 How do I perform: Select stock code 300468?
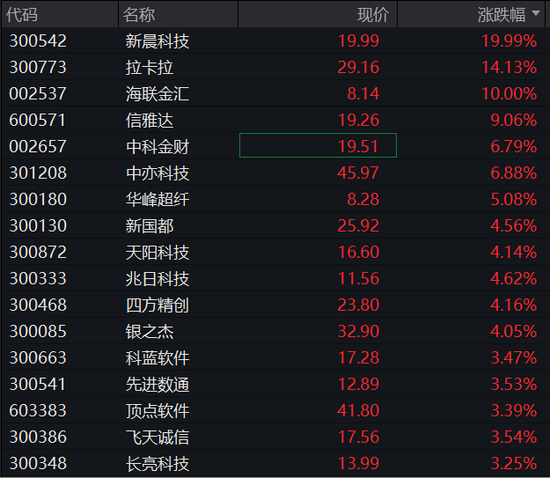[38, 305]
